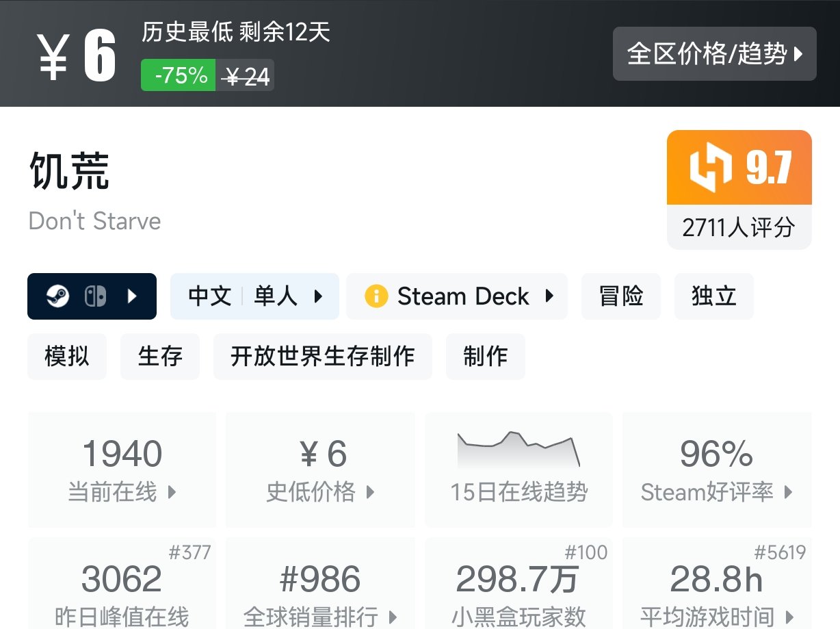View the 2711人评分 ratings
The width and height of the screenshot is (840, 629).
point(739,227)
